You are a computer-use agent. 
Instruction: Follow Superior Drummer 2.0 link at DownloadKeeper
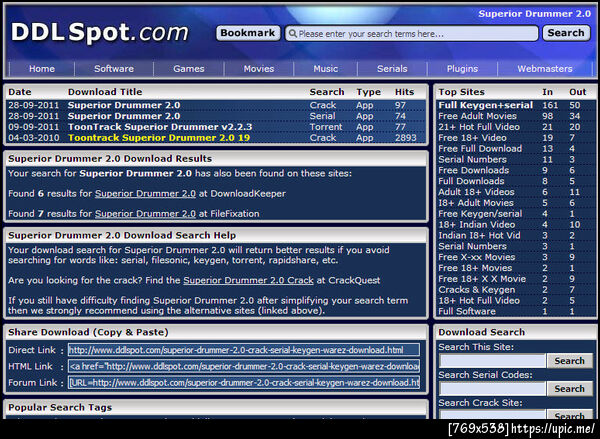tap(145, 194)
